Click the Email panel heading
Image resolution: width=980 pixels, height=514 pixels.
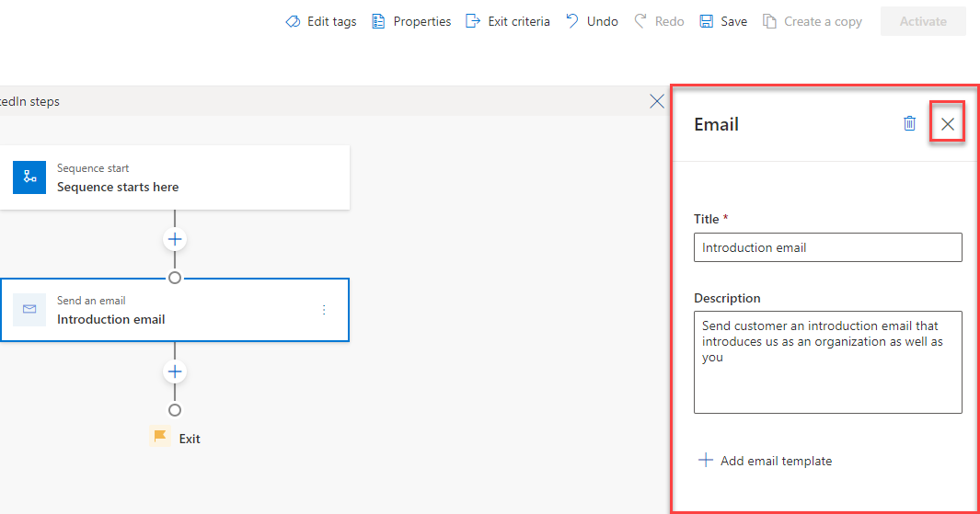pyautogui.click(x=716, y=124)
